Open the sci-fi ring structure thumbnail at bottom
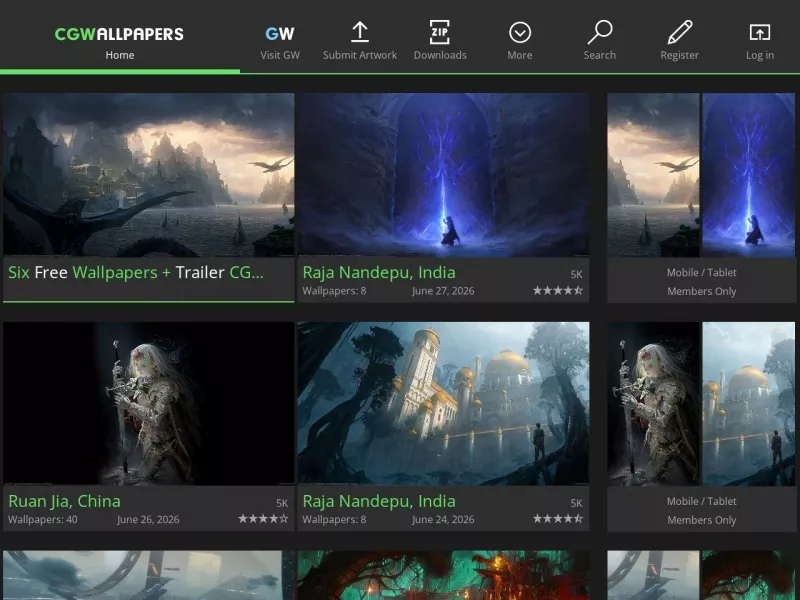 [148, 575]
